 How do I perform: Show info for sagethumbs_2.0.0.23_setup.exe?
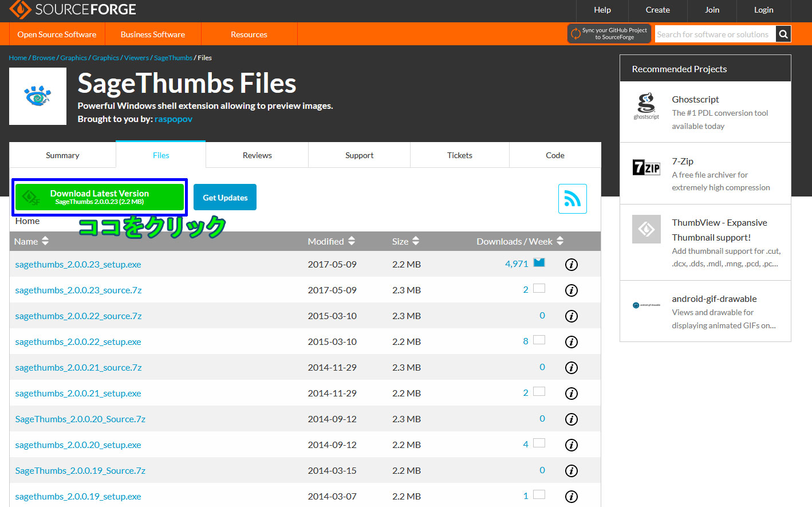tap(571, 265)
